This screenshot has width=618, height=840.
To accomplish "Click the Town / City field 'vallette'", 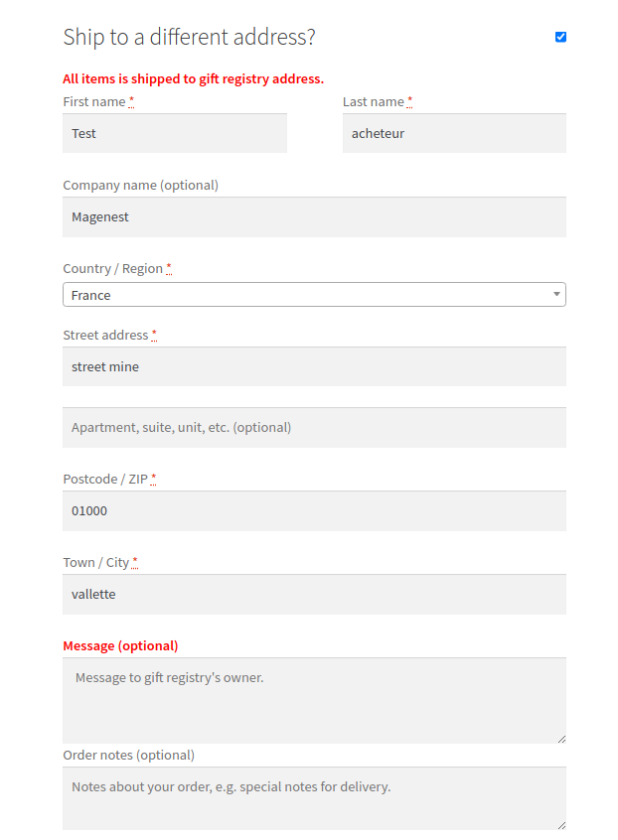I will 314,594.
